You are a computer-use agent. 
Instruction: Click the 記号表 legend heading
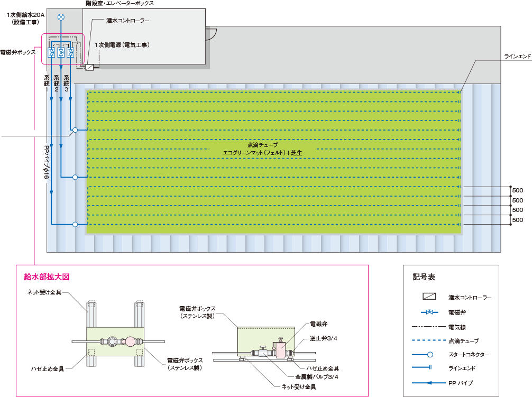pyautogui.click(x=424, y=276)
